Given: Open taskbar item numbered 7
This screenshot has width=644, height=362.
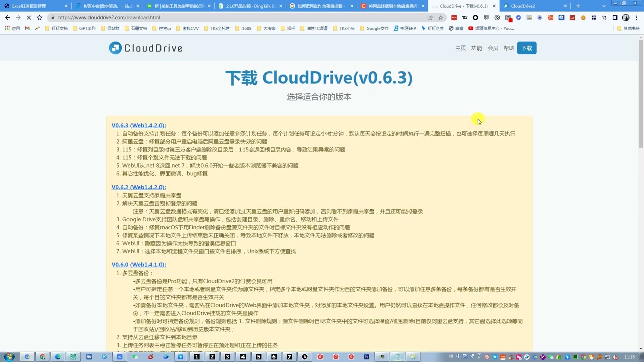Looking at the screenshot, I should click(289, 357).
